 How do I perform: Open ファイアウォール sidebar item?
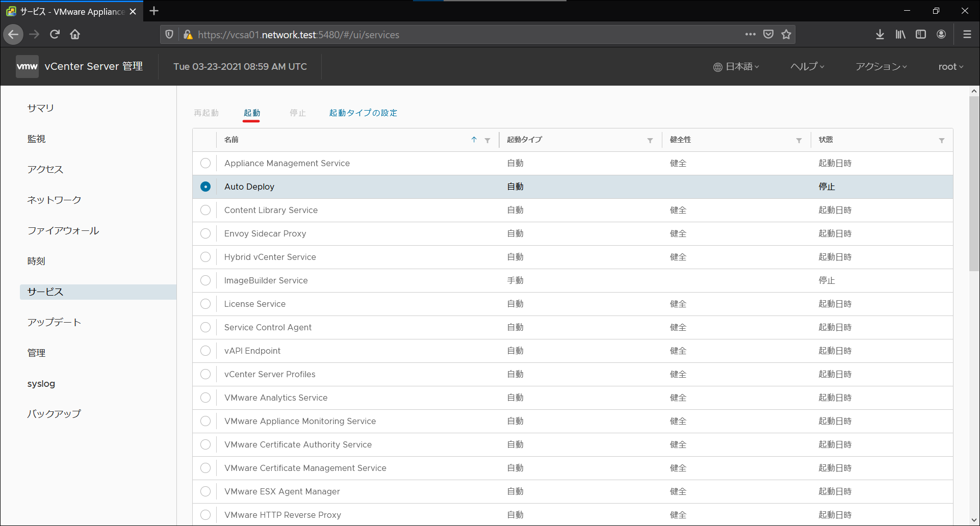[x=63, y=230]
